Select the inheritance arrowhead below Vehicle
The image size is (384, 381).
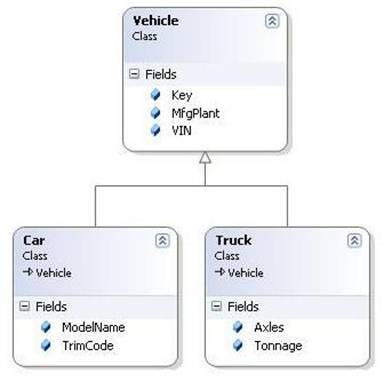click(205, 158)
